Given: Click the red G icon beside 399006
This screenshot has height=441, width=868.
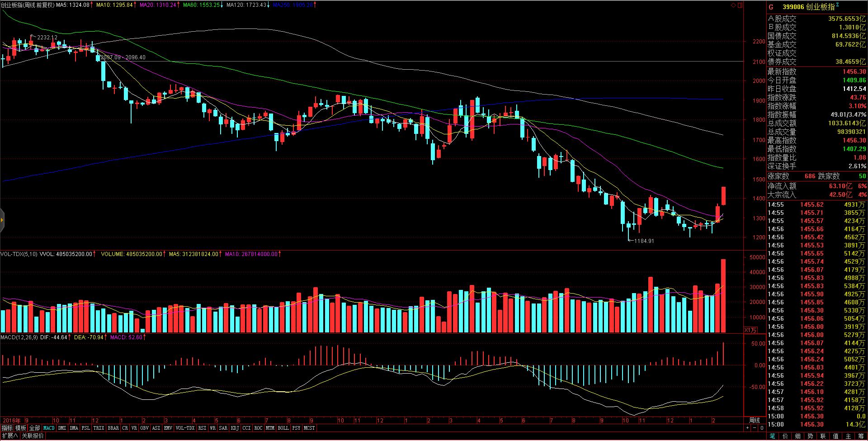Looking at the screenshot, I should pos(771,7).
